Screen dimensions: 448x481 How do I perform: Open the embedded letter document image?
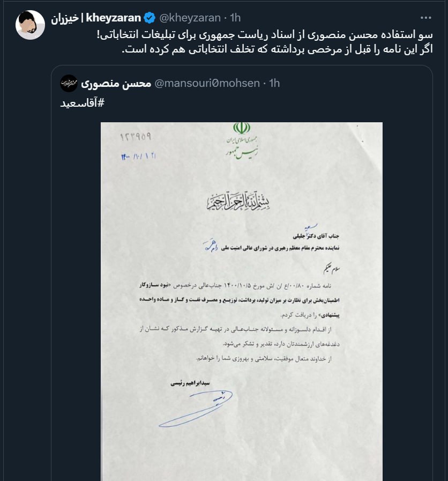click(x=241, y=300)
